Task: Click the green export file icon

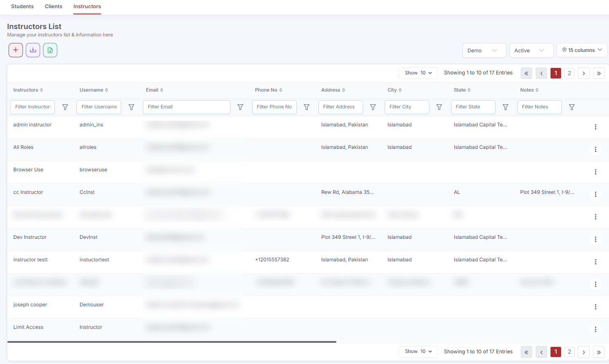Action: pos(50,50)
